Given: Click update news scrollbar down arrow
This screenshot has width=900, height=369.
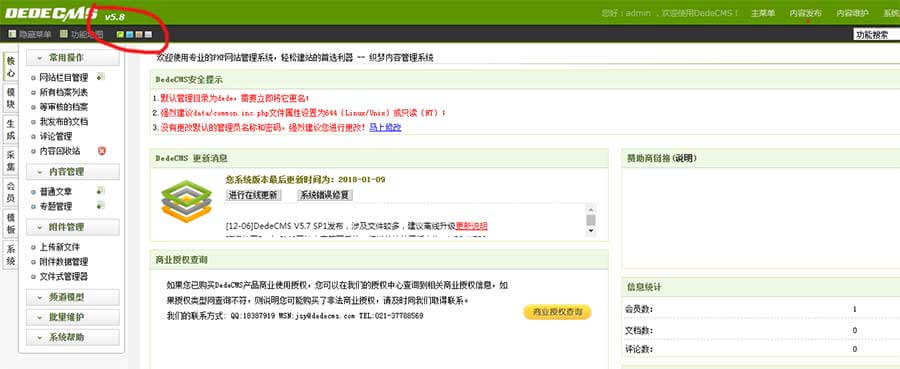Looking at the screenshot, I should click(x=591, y=231).
